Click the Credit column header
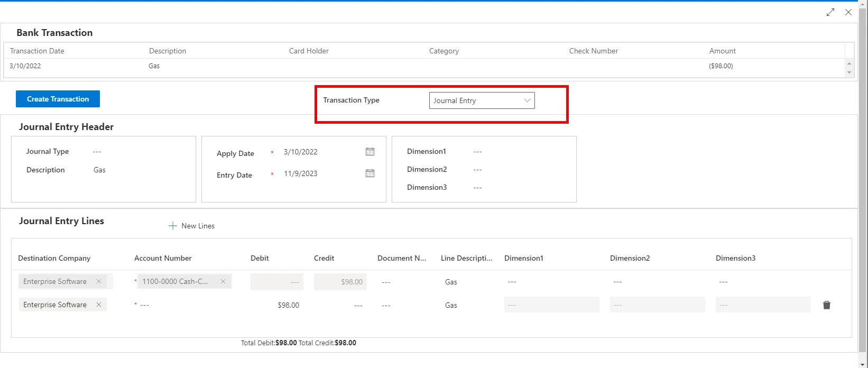 324,258
